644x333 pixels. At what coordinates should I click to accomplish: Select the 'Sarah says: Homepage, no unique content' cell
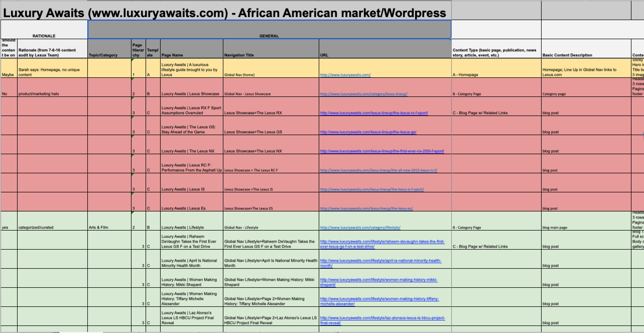pos(52,68)
